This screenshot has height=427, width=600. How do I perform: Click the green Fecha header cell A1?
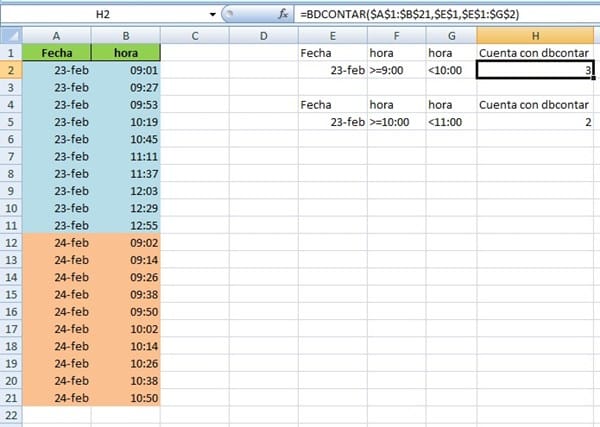tap(55, 53)
